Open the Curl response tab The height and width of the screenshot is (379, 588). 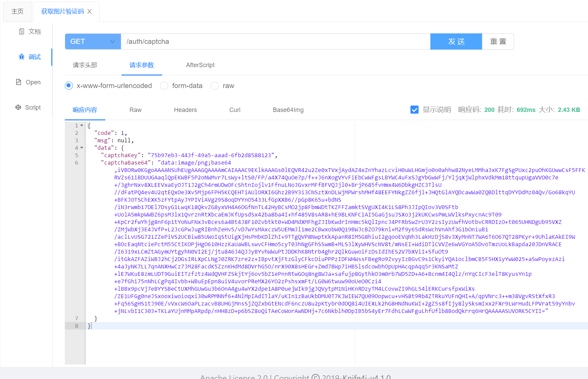tap(235, 110)
